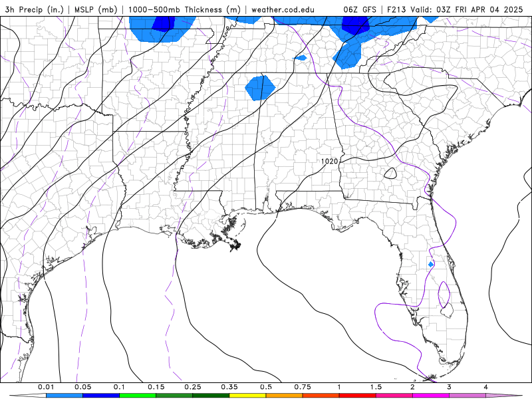Image resolution: width=532 pixels, height=399 pixels.
Task: Pick the yellow 0.35–0.5 legend swatch
Action: [x=247, y=396]
